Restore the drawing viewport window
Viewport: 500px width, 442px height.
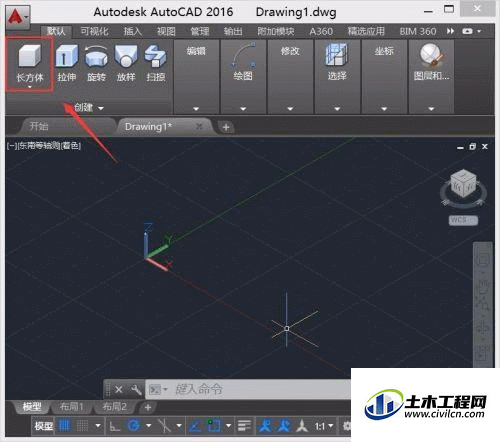pyautogui.click(x=472, y=147)
